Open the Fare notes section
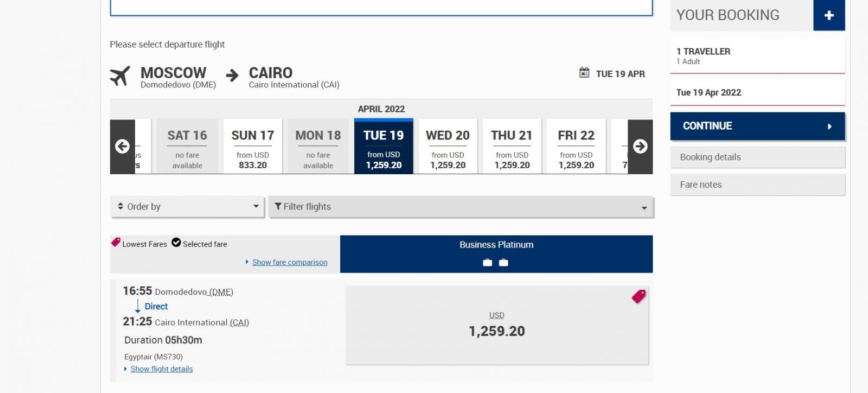This screenshot has height=393, width=868. 757,185
